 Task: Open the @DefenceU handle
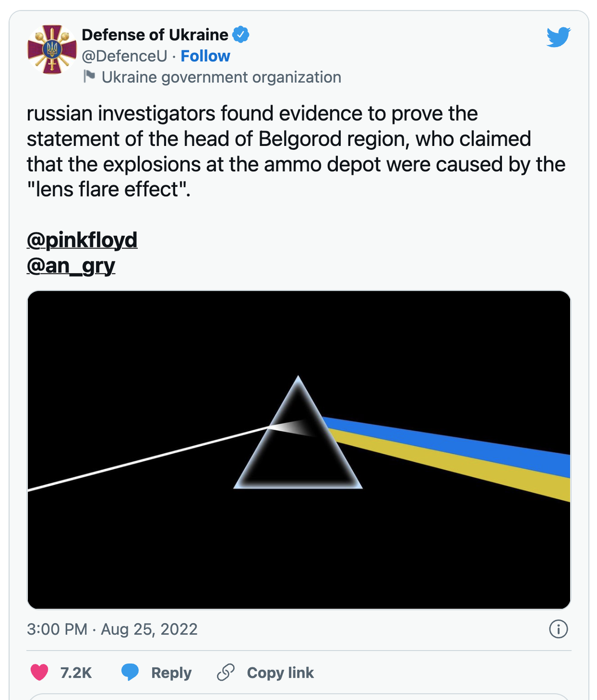pyautogui.click(x=124, y=56)
